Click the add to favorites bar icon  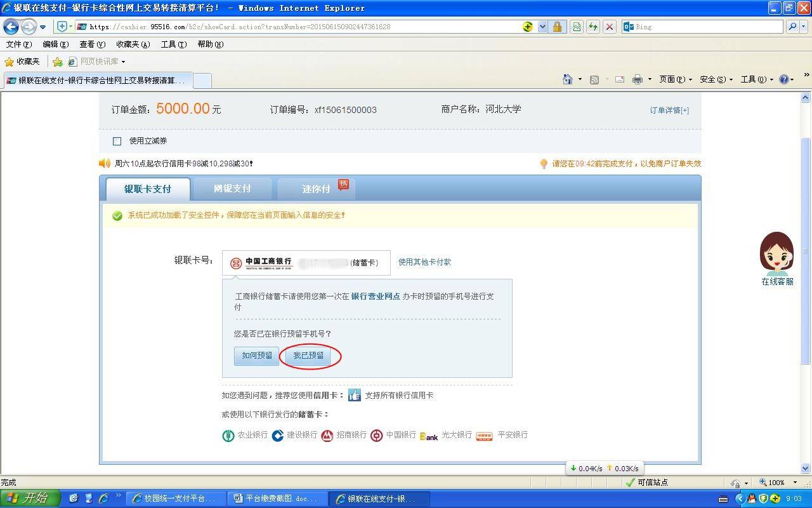58,62
